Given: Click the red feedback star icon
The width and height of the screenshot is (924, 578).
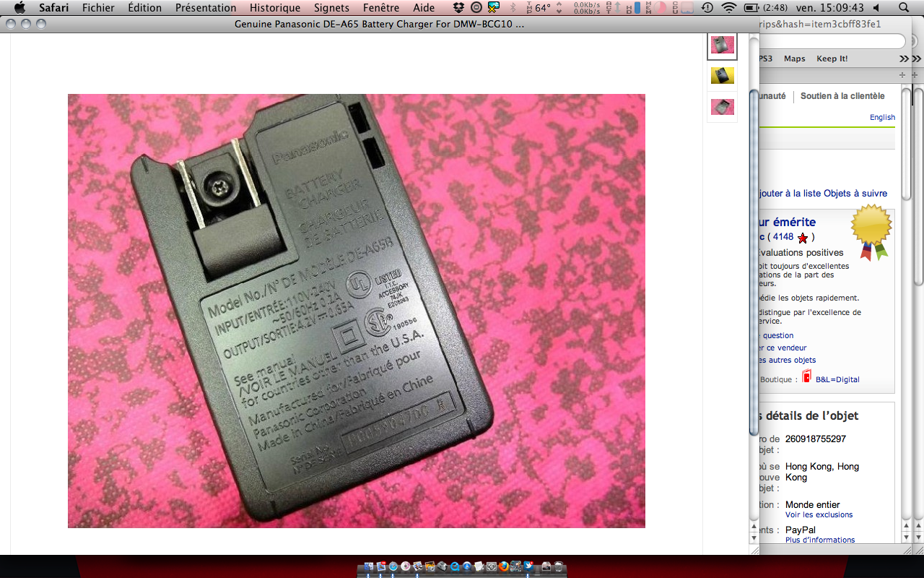Looking at the screenshot, I should coord(803,238).
